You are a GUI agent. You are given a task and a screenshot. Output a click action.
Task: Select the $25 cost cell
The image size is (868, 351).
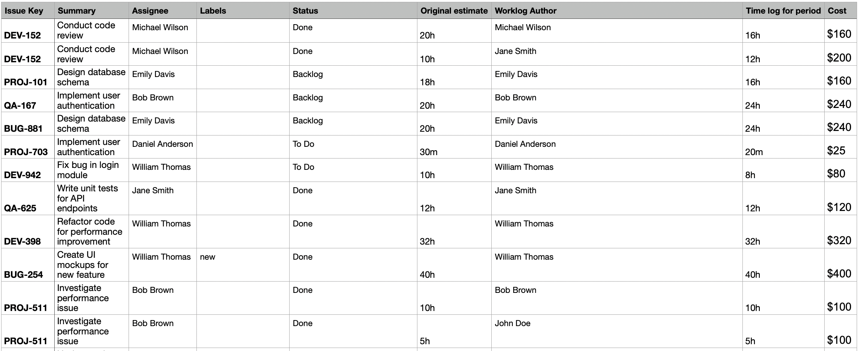pos(836,151)
